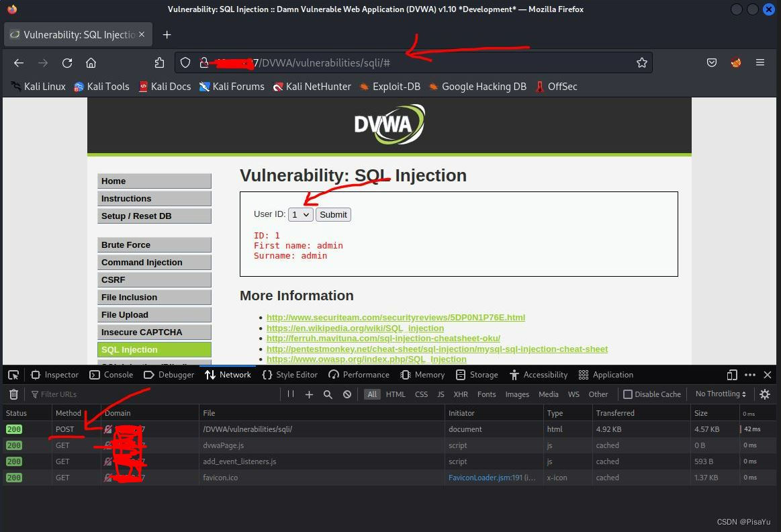781x532 pixels.
Task: Open a new tab with plus icon
Action: 167,34
